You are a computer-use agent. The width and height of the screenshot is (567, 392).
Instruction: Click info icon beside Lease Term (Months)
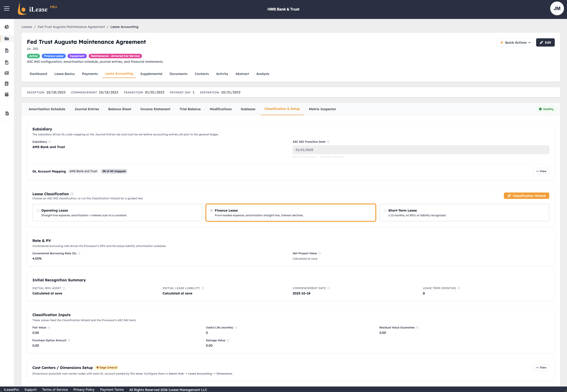coord(459,288)
